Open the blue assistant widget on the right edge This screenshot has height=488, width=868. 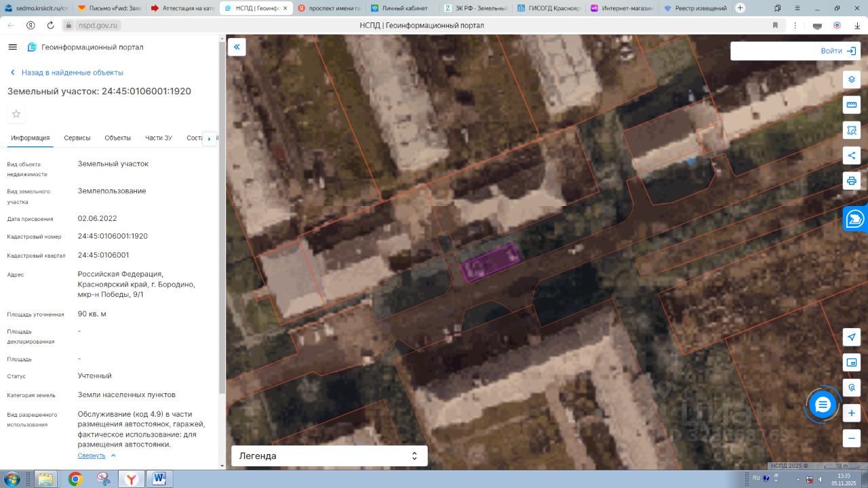[855, 218]
